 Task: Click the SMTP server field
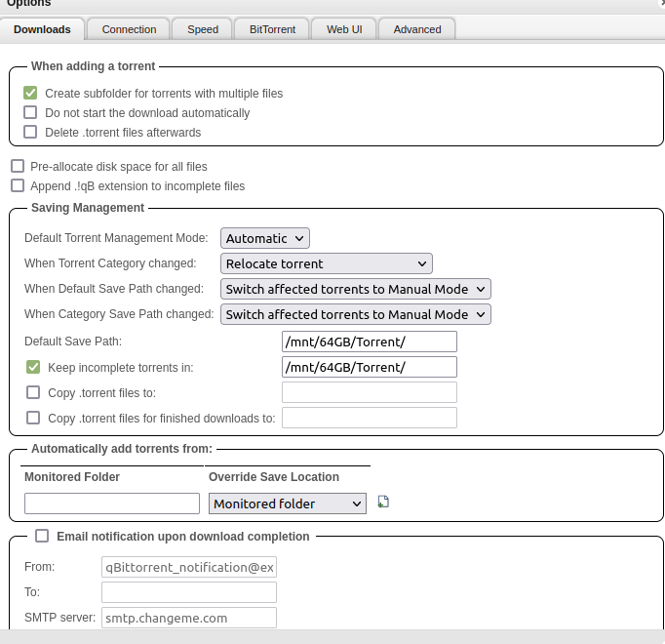coord(189,618)
